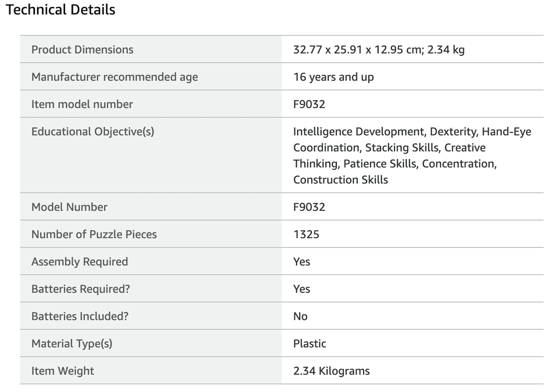Select Manufacturer recommended age label
Screen dimensions: 554x392
tap(114, 77)
